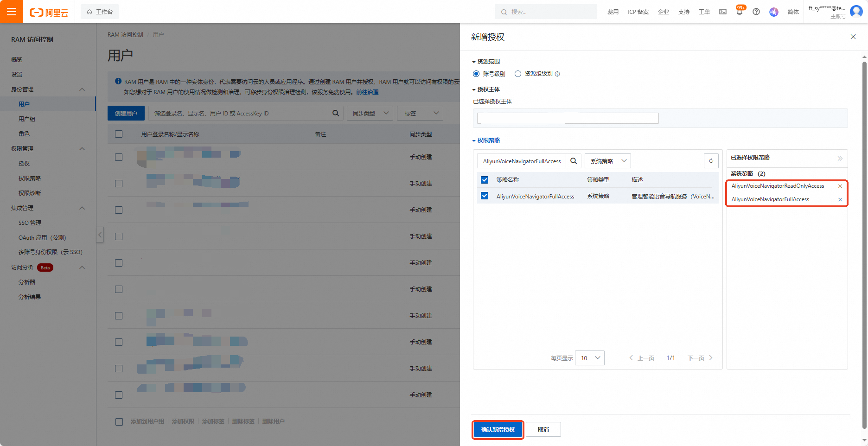Go to previous page arrow
The image size is (868, 446).
click(x=631, y=358)
